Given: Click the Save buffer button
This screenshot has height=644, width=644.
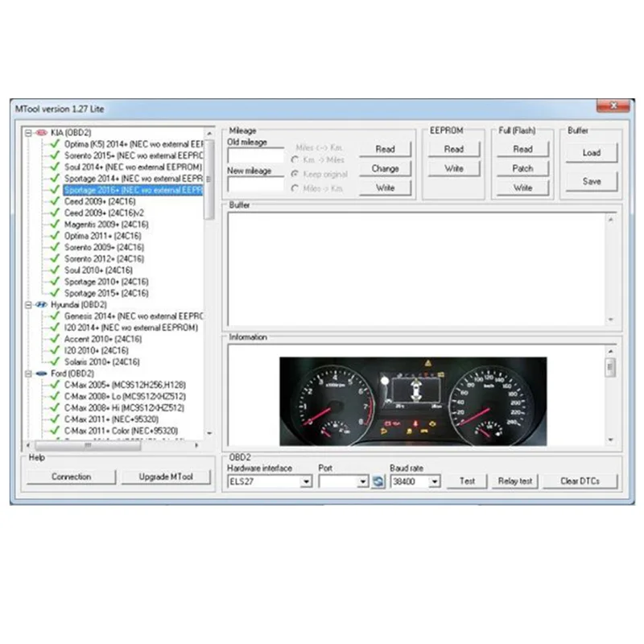Looking at the screenshot, I should click(592, 182).
